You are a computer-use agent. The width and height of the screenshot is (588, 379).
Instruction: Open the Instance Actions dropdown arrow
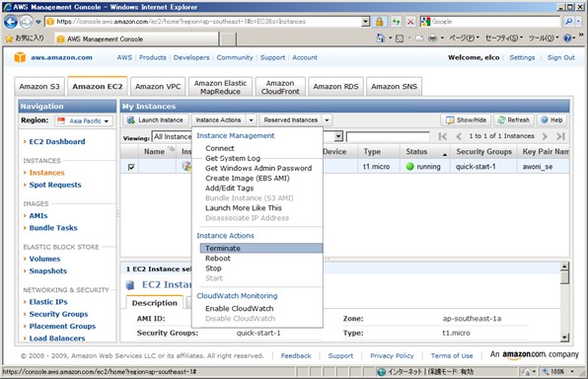click(x=251, y=120)
